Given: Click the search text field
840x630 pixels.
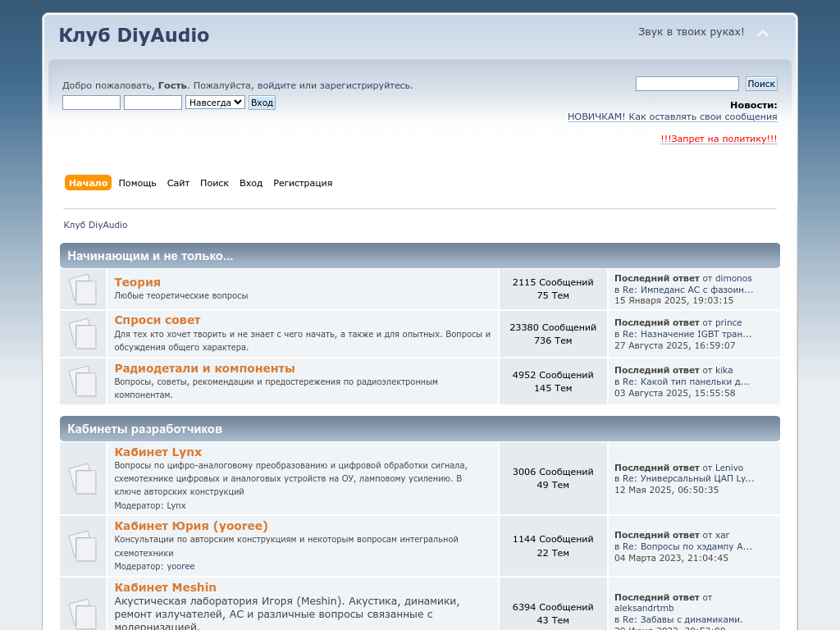Looking at the screenshot, I should [x=687, y=84].
